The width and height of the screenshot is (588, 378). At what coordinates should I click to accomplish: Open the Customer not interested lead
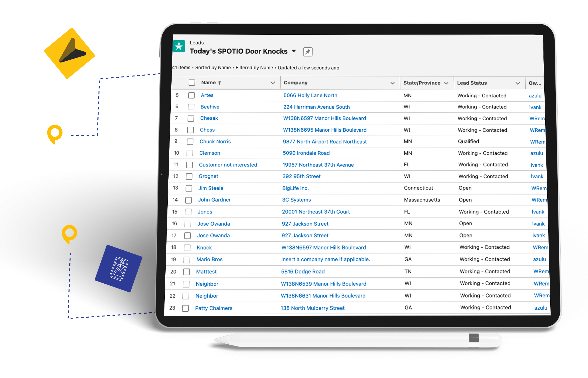point(228,165)
